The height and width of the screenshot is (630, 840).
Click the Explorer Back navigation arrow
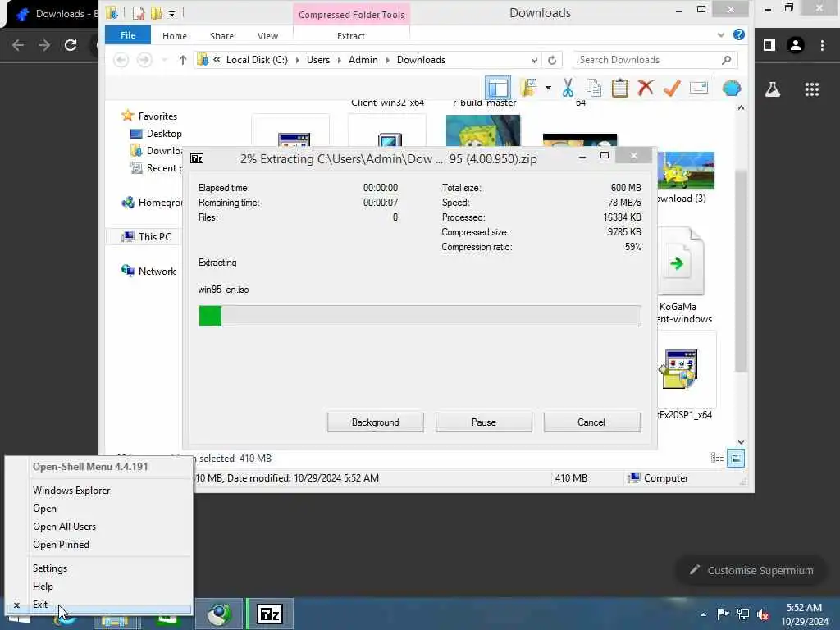(x=121, y=60)
